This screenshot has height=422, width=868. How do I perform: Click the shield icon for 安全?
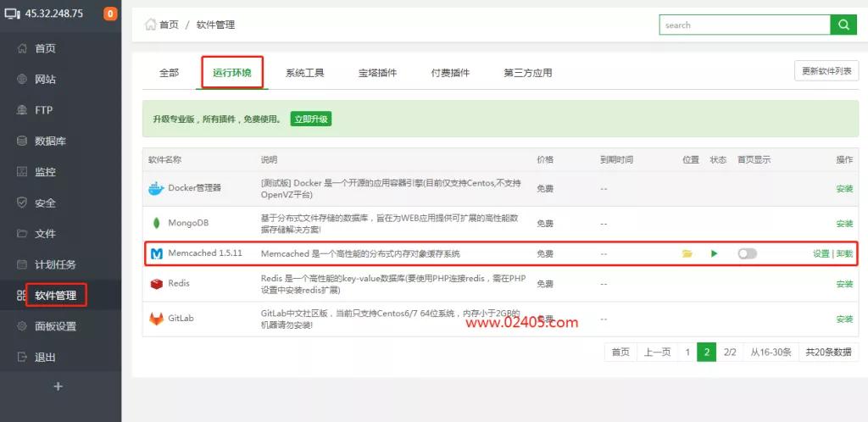pyautogui.click(x=22, y=203)
